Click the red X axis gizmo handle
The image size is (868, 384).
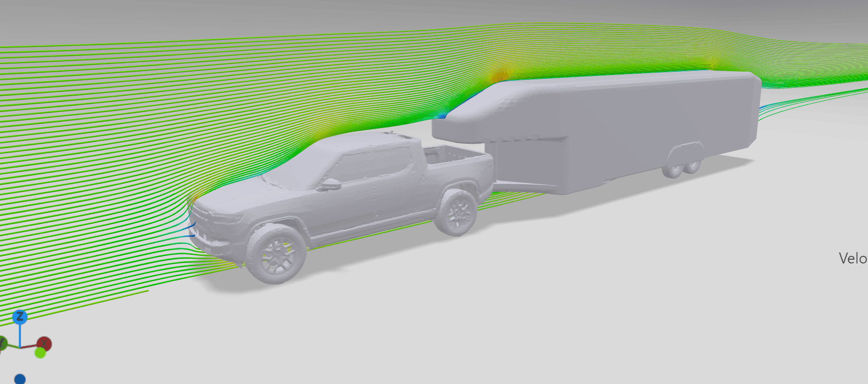pyautogui.click(x=45, y=343)
